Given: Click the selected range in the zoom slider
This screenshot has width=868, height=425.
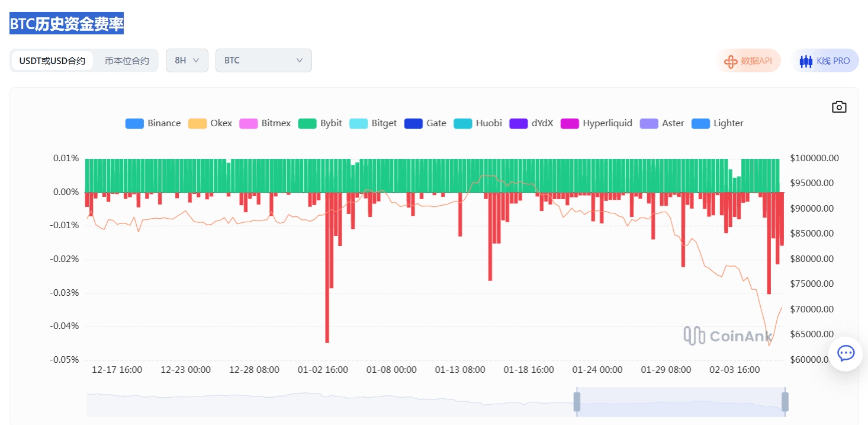Looking at the screenshot, I should coord(681,402).
